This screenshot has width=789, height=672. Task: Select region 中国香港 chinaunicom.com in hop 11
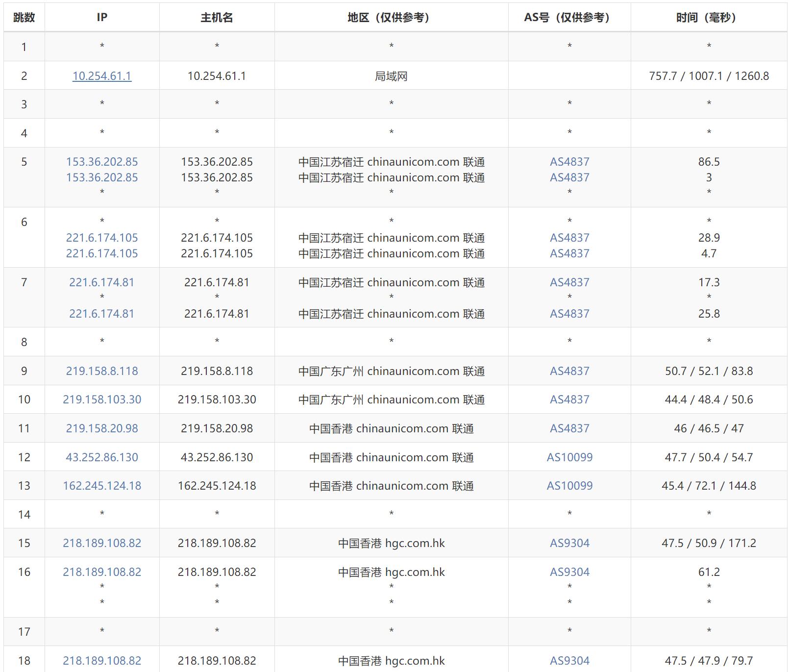click(391, 428)
